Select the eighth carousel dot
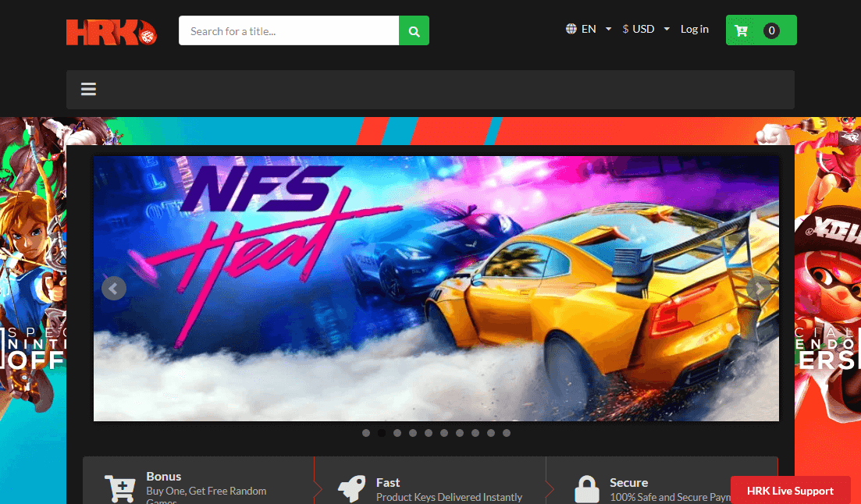This screenshot has width=861, height=504. [x=475, y=433]
